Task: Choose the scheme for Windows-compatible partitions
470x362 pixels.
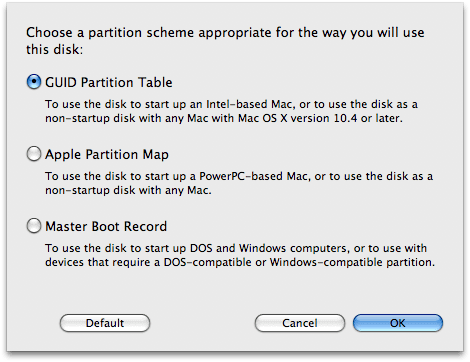Action: point(34,226)
